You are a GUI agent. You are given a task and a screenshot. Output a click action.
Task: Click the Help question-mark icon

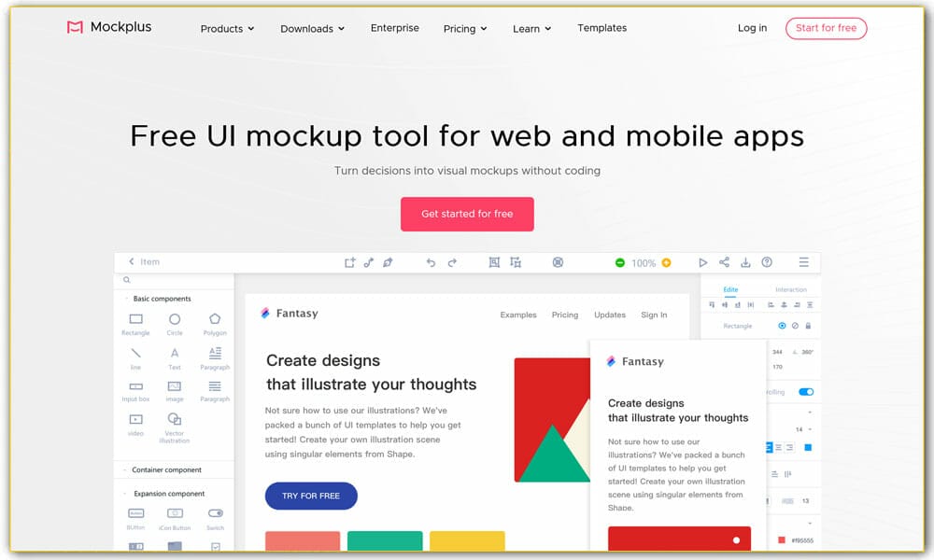click(766, 262)
